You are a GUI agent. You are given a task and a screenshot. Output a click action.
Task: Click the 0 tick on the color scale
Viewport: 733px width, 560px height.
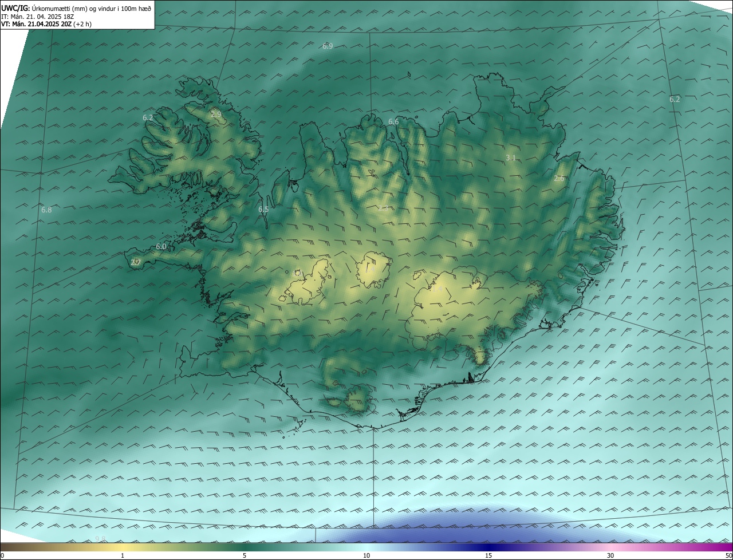click(x=2, y=555)
